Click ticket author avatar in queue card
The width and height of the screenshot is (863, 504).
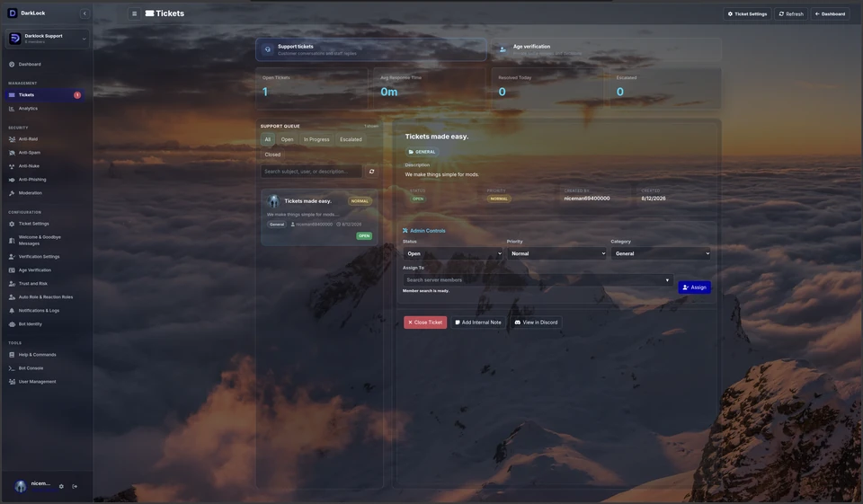(x=273, y=201)
